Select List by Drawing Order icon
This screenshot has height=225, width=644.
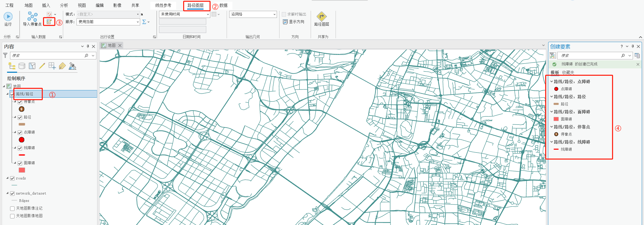tap(12, 66)
